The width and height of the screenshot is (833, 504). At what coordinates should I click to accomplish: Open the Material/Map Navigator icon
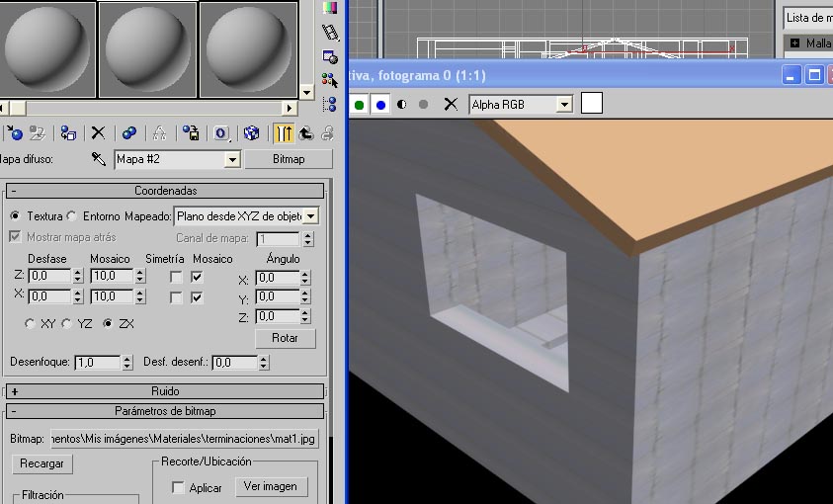330,104
